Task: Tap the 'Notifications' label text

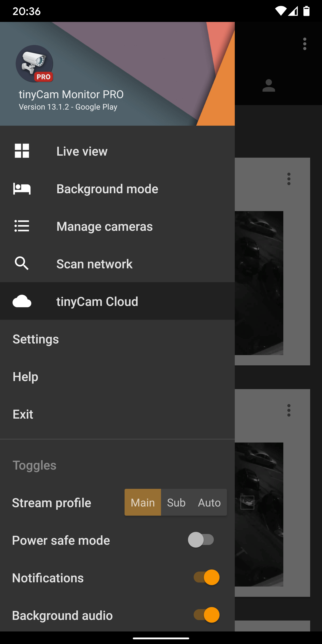Action: [x=48, y=578]
